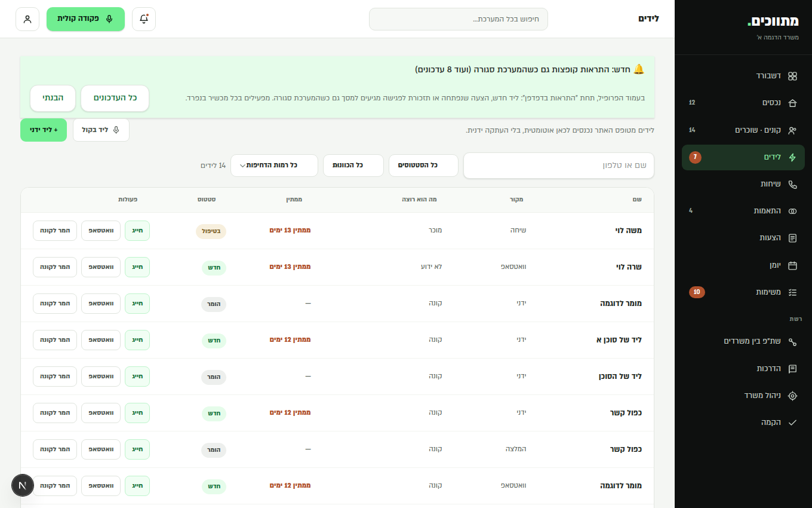The height and width of the screenshot is (508, 812).
Task: Click the matching rings icon beside התאמות
Action: [792, 212]
